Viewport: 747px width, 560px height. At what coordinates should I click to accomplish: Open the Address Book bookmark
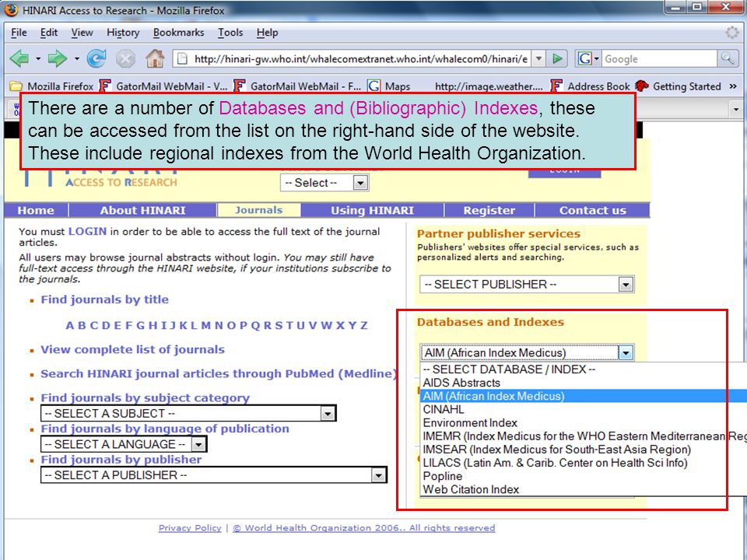tap(591, 86)
